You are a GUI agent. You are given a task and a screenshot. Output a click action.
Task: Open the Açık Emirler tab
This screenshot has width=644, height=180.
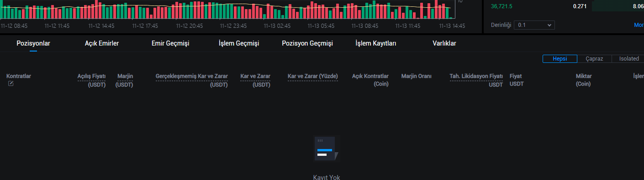[x=102, y=43]
